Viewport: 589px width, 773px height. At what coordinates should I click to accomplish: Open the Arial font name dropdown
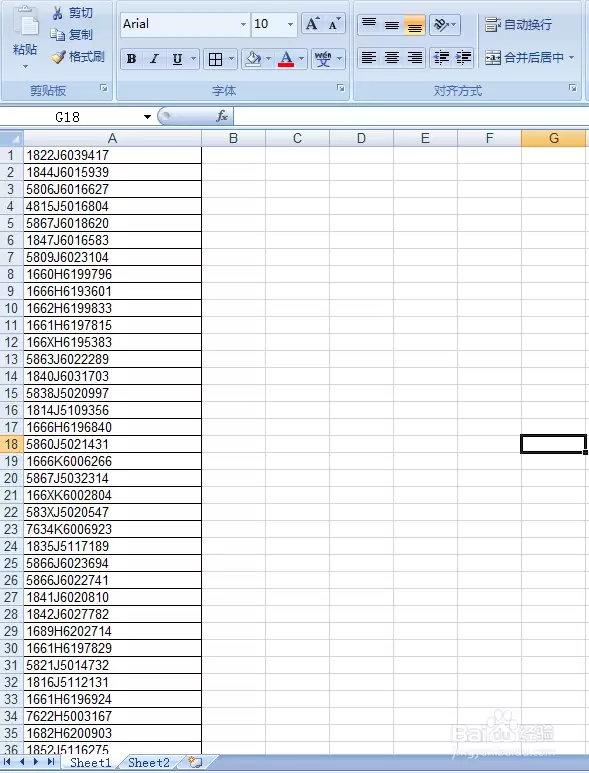tap(243, 24)
